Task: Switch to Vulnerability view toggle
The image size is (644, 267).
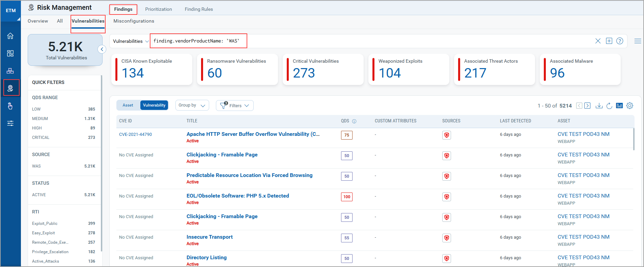Action: coord(154,105)
